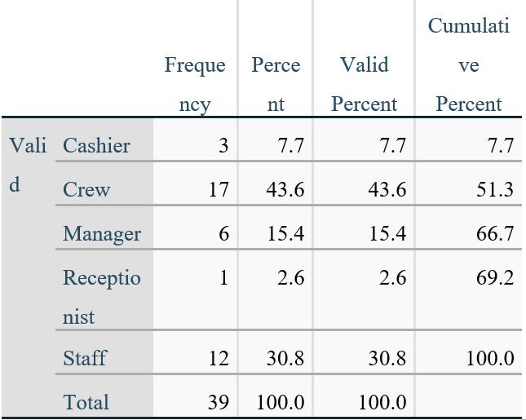The image size is (526, 420).
Task: Click Manager percent cell 15.4
Action: pyautogui.click(x=285, y=234)
